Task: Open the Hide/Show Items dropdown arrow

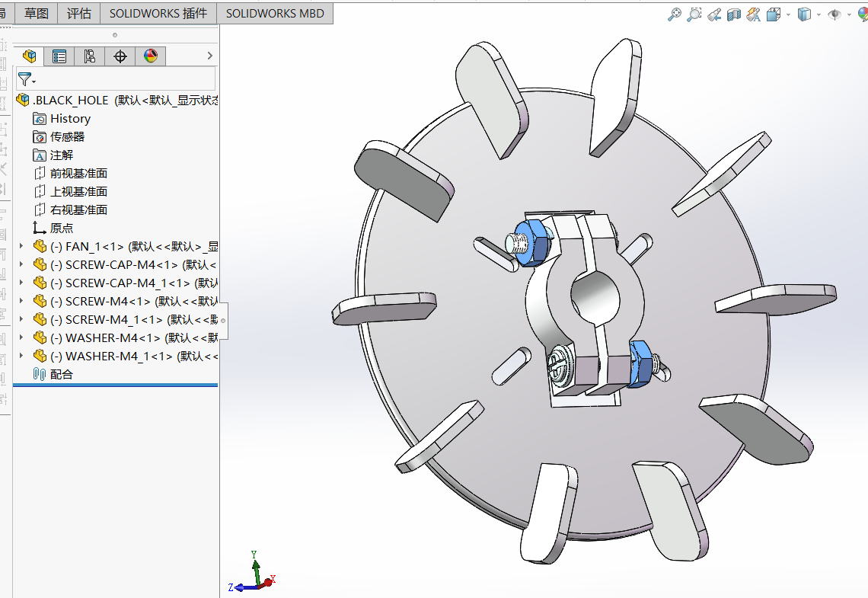Action: pyautogui.click(x=849, y=15)
